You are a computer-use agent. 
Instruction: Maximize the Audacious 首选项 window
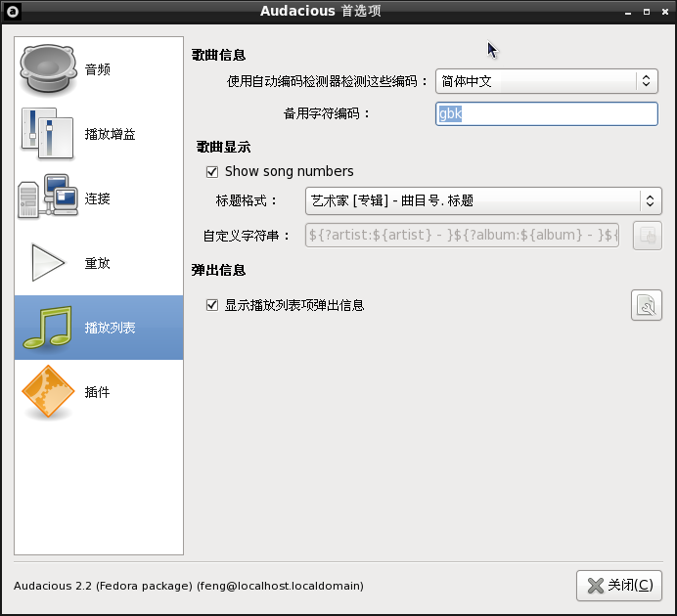pyautogui.click(x=647, y=12)
